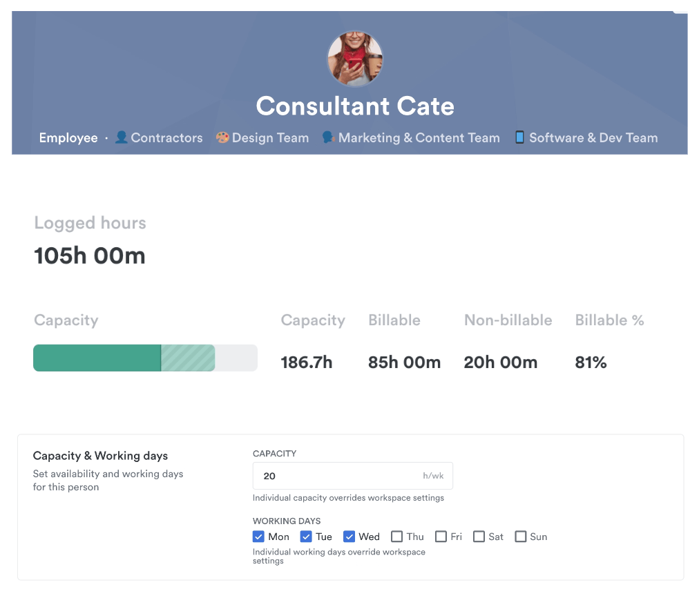
Task: Open Software & Dev Team link
Action: [593, 137]
